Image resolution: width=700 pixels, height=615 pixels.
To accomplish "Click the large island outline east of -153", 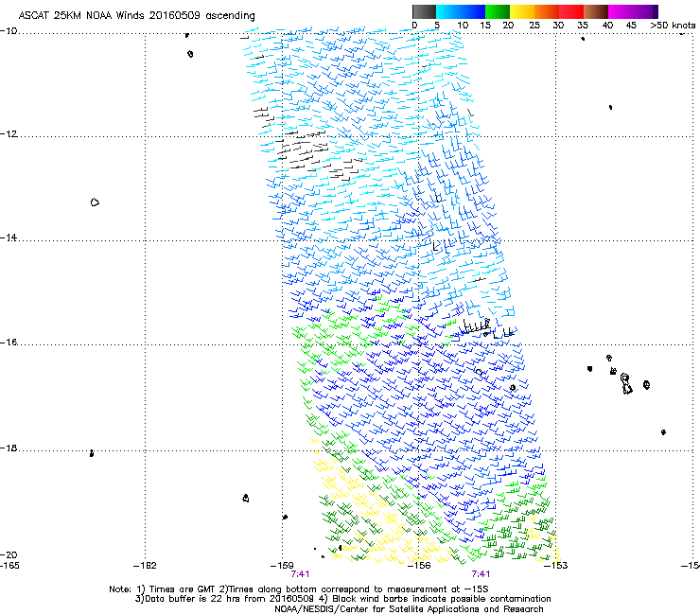I will (x=626, y=384).
